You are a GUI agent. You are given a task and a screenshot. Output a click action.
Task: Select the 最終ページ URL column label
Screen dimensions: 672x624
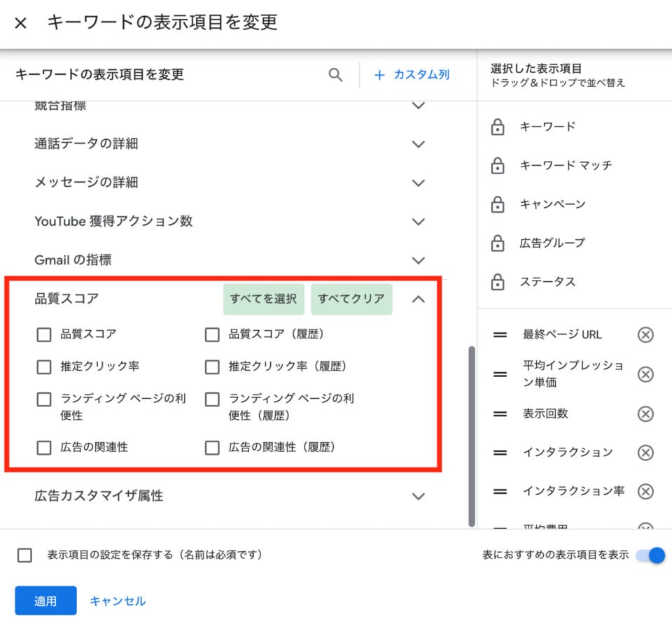(x=562, y=334)
